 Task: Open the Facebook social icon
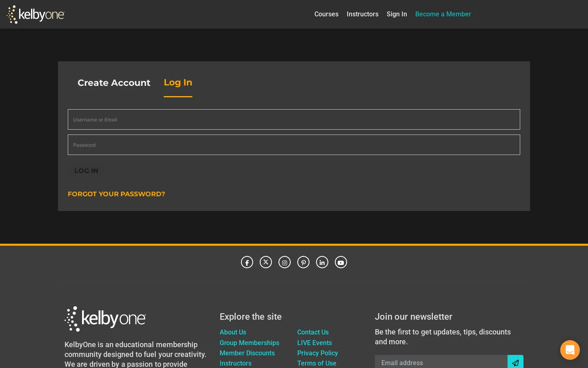tap(247, 262)
